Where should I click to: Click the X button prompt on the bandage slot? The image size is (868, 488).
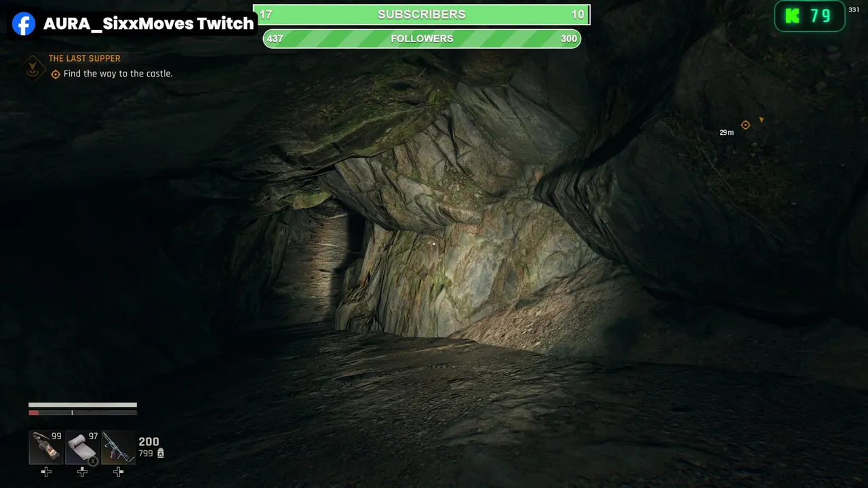[94, 461]
